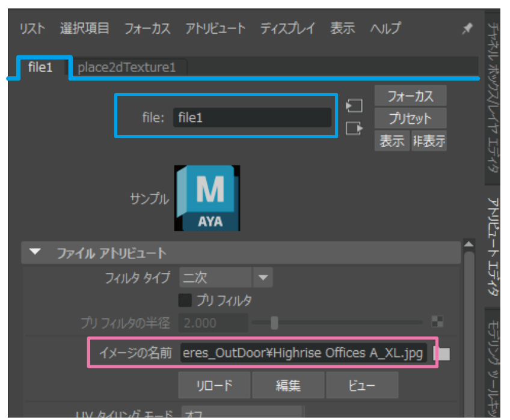Click the プリセット button
Viewport: 510px width, 420px height.
pyautogui.click(x=409, y=118)
